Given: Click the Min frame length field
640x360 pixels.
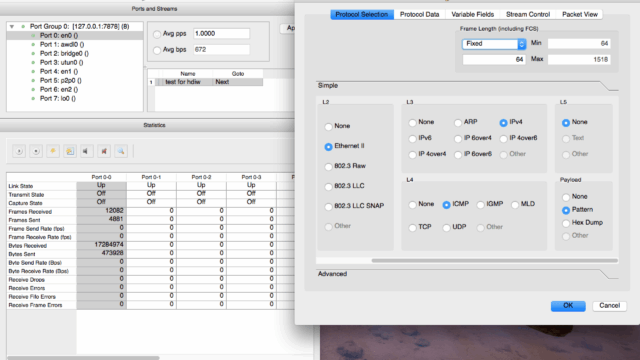Looking at the screenshot, I should point(579,44).
